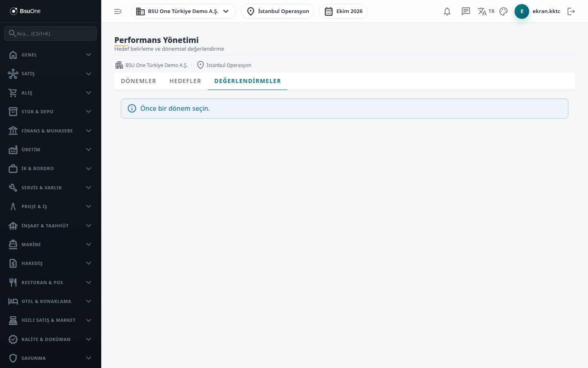Click the Üretim factory icon
The height and width of the screenshot is (368, 588).
pyautogui.click(x=13, y=150)
